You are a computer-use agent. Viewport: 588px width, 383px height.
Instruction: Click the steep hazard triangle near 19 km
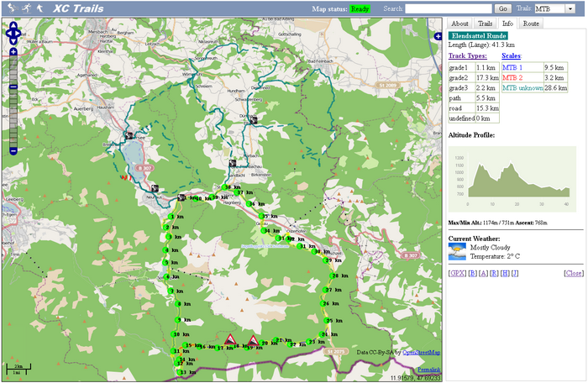pos(253,341)
